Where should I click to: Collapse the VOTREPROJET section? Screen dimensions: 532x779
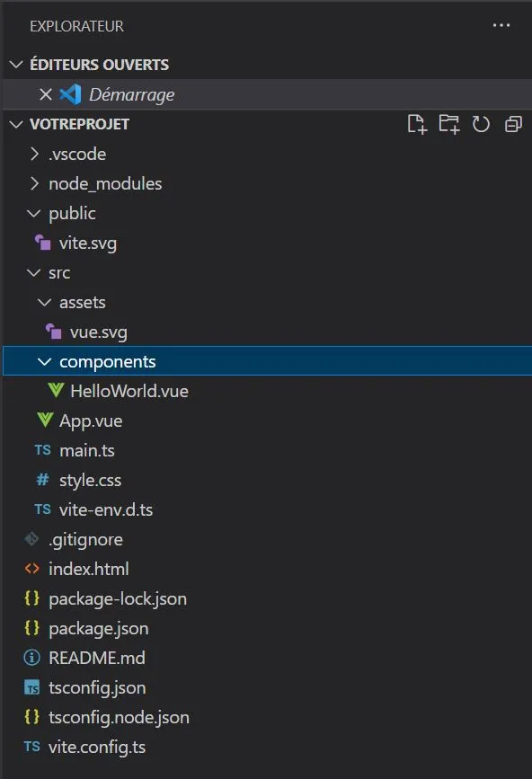pos(16,124)
